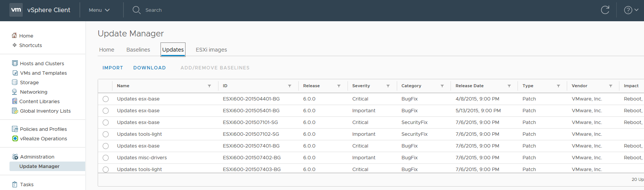Viewport: 644px width, 190px height.
Task: Open Networking via its globe icon
Action: (x=15, y=92)
